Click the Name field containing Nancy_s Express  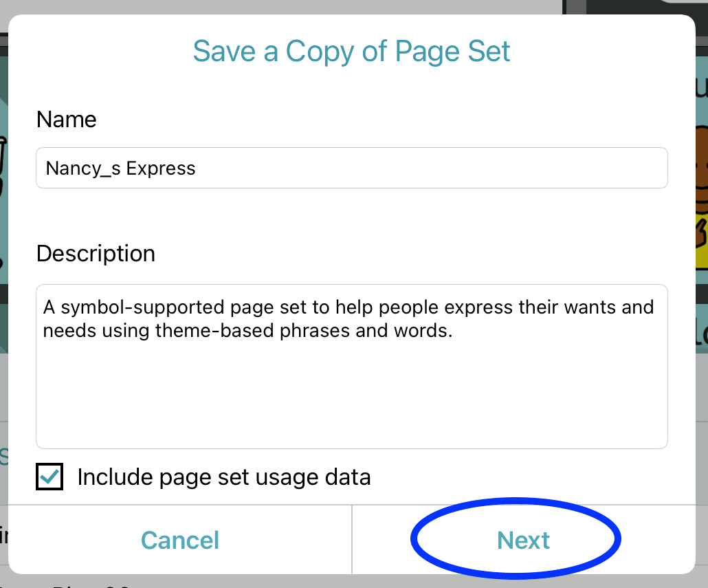click(351, 167)
